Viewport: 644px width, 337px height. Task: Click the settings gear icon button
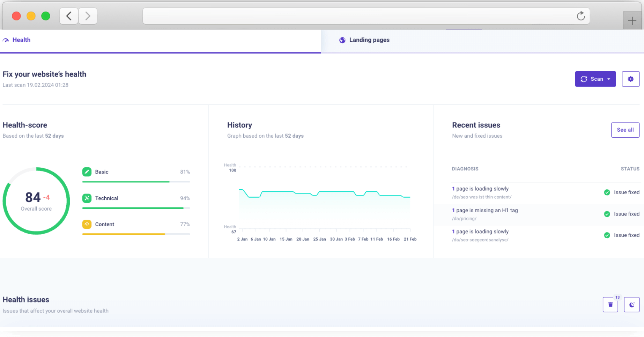pos(630,79)
